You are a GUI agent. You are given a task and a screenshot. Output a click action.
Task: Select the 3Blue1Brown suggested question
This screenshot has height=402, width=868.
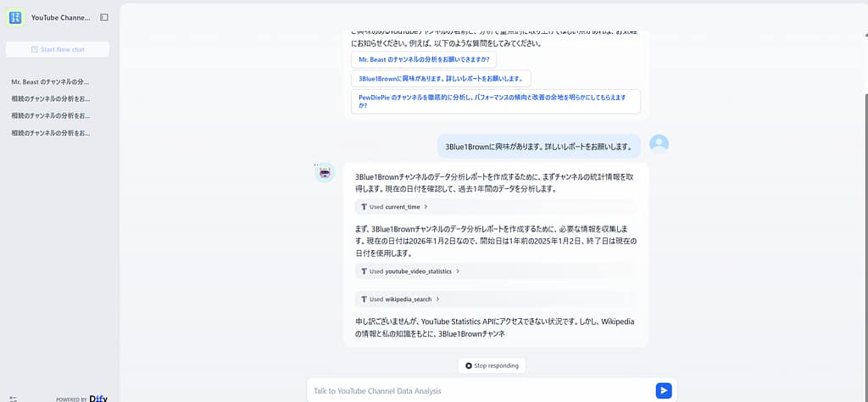pos(441,78)
